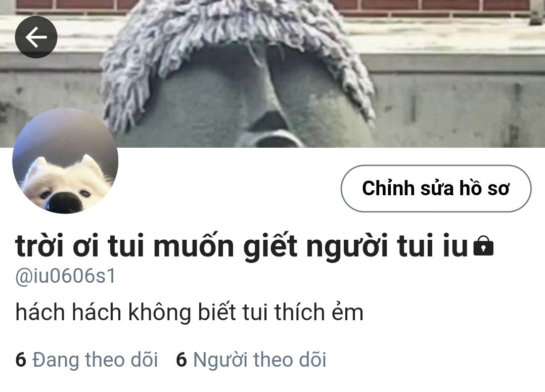Click the word giết in display name

pyautogui.click(x=270, y=246)
